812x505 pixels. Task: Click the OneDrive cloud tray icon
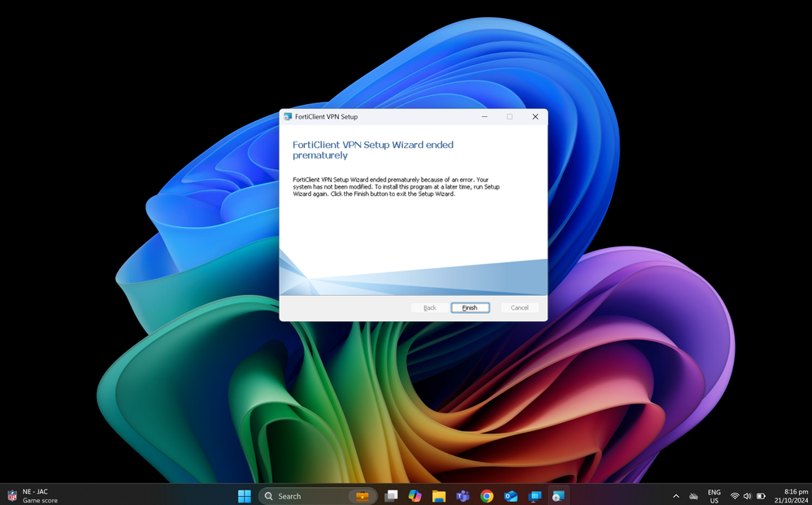pyautogui.click(x=693, y=496)
